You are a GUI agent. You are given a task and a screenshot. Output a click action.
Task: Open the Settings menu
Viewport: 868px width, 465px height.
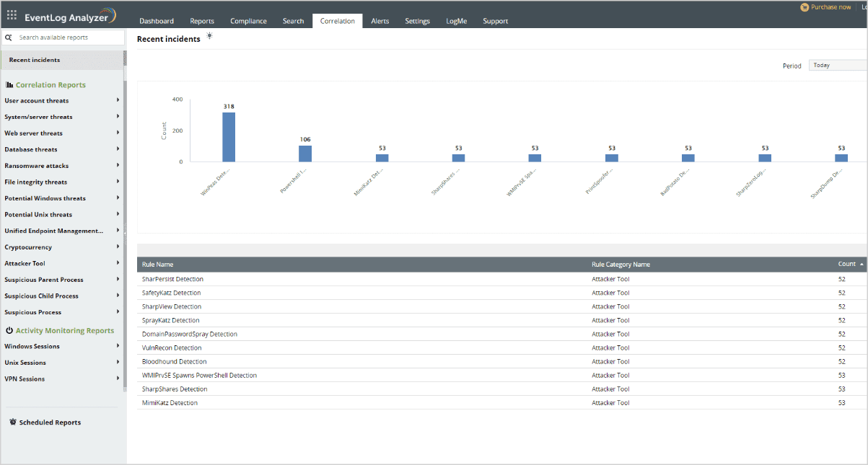(x=417, y=21)
